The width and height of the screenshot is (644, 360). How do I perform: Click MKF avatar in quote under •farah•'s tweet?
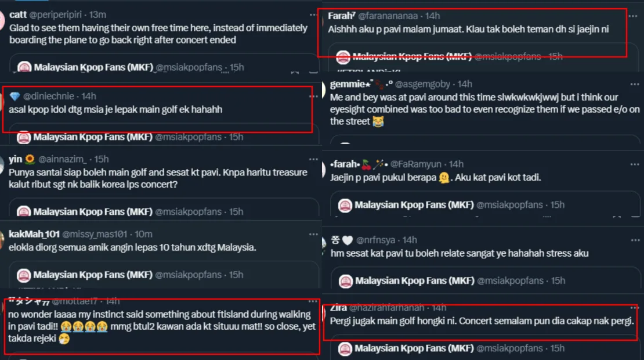346,205
